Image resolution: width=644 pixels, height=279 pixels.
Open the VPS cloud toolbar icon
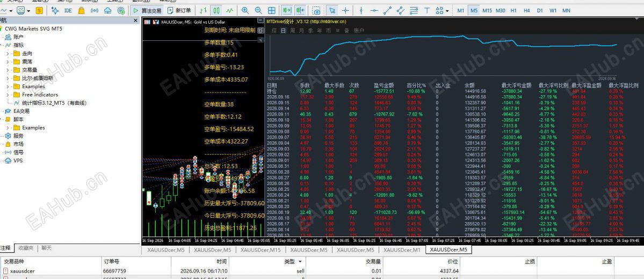[107, 10]
